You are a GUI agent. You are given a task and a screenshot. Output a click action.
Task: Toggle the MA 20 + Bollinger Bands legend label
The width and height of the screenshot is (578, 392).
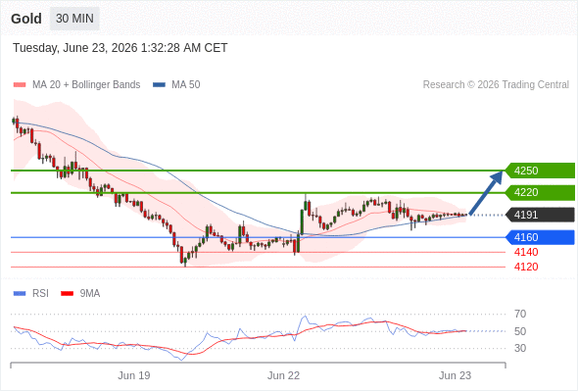[86, 85]
